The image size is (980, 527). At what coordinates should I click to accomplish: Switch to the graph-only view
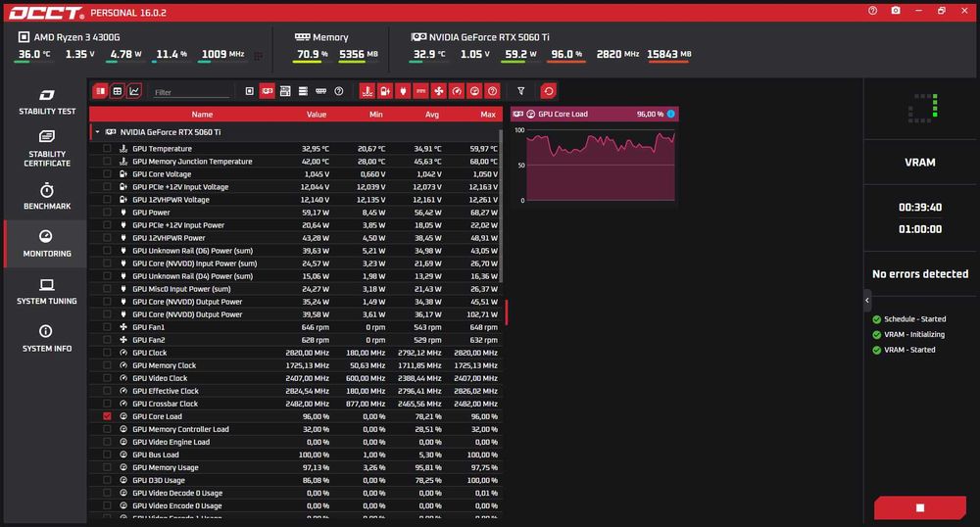133,91
